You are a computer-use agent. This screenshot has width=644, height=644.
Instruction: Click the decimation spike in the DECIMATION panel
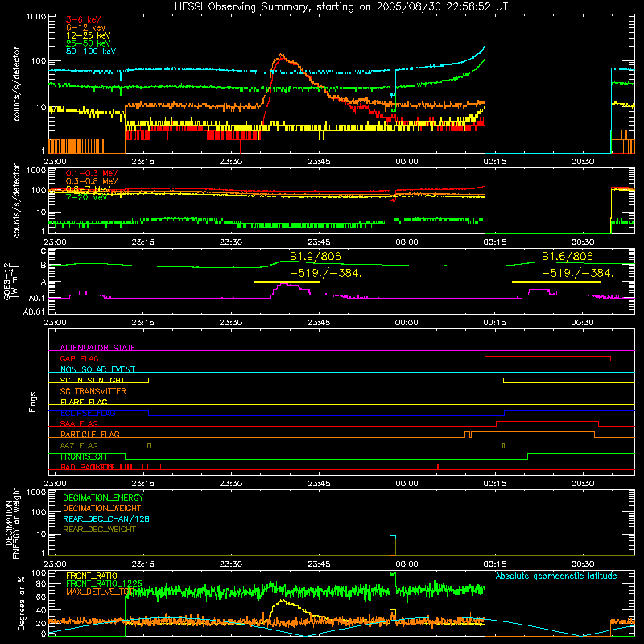coord(393,546)
